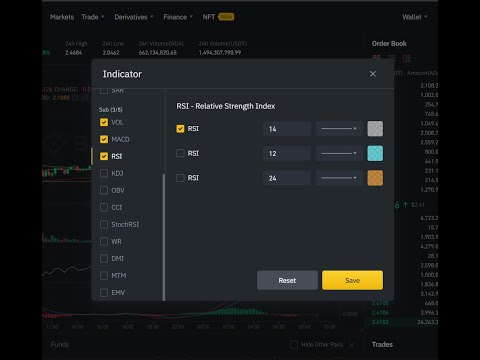Uncheck the VOL sub indicator

pyautogui.click(x=104, y=122)
